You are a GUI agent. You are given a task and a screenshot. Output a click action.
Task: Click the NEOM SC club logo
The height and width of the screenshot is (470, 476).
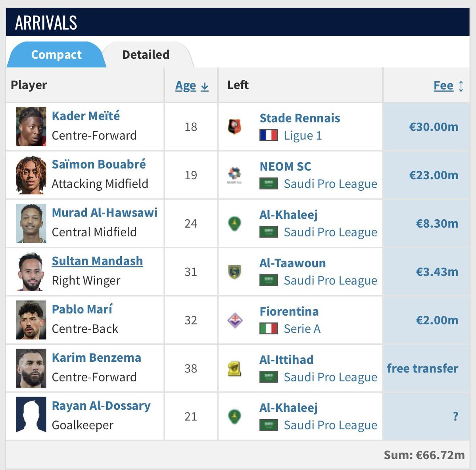(234, 175)
